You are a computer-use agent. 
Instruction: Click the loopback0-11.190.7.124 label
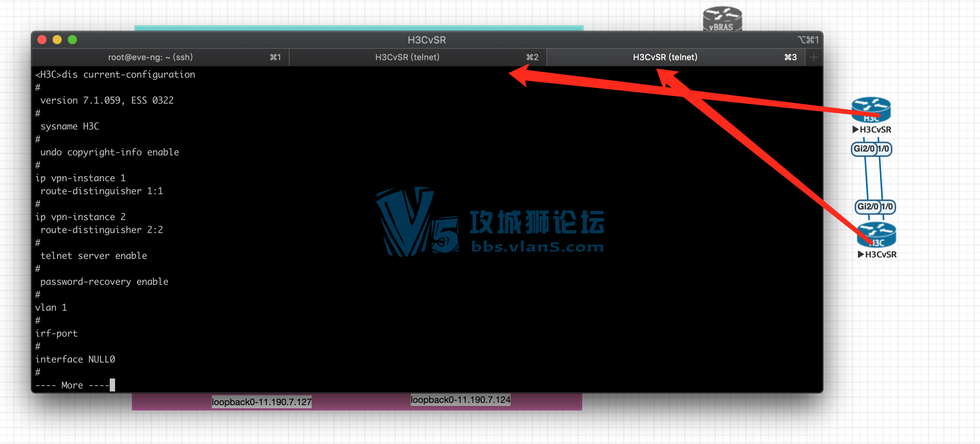tap(460, 400)
